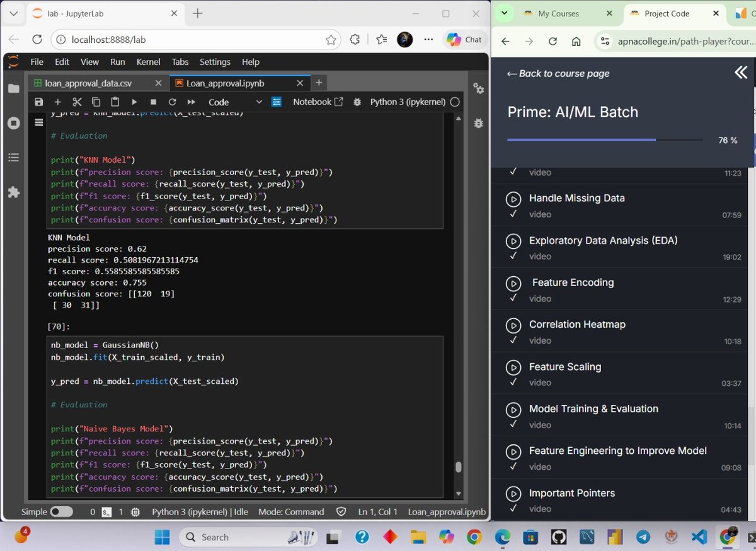
Task: Expand the Chrome tab search chevron
Action: (504, 13)
